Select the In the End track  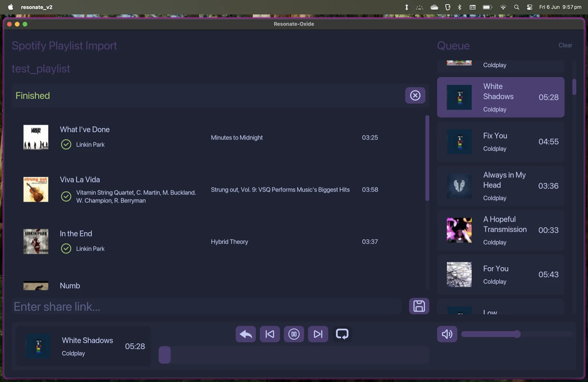218,241
